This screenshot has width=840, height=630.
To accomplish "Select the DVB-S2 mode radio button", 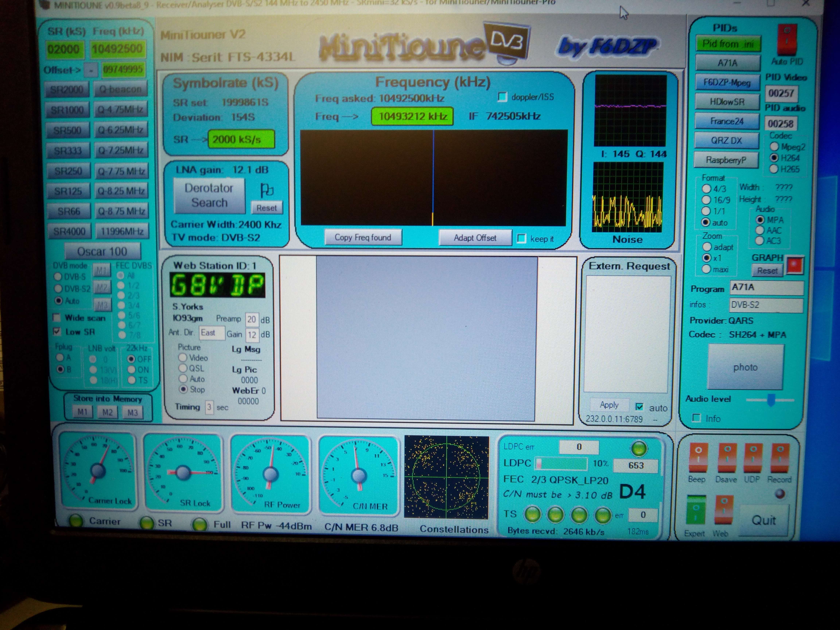I will 58,289.
